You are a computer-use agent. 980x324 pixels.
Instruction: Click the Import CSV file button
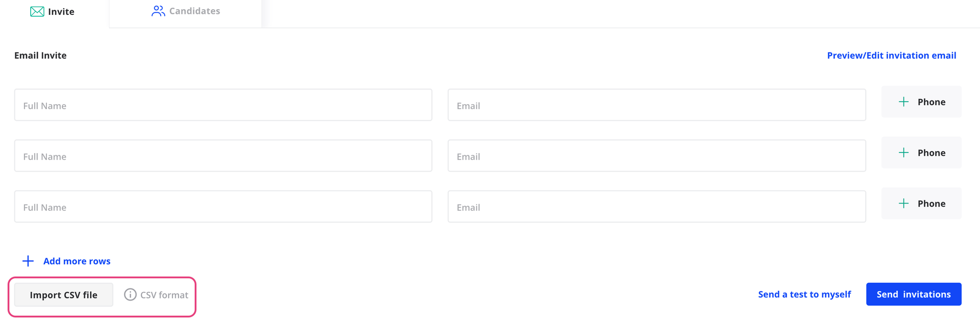64,295
